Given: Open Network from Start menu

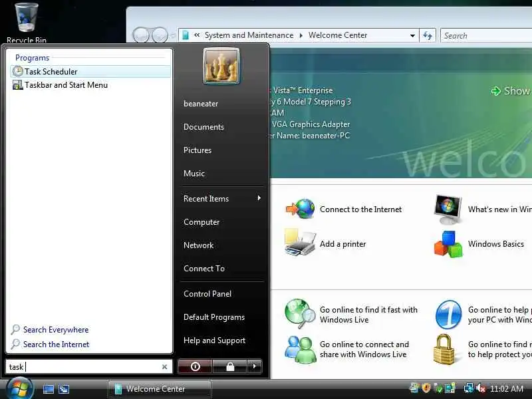Looking at the screenshot, I should 198,245.
